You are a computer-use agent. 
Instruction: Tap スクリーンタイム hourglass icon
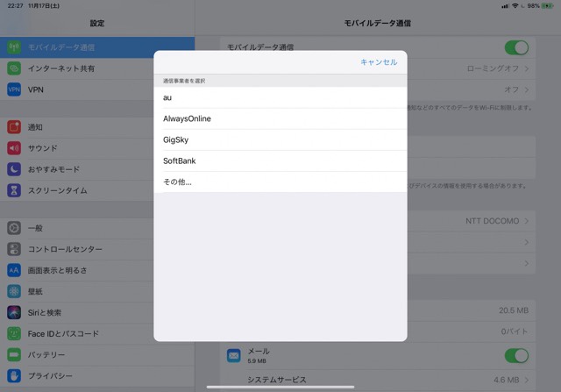point(14,190)
